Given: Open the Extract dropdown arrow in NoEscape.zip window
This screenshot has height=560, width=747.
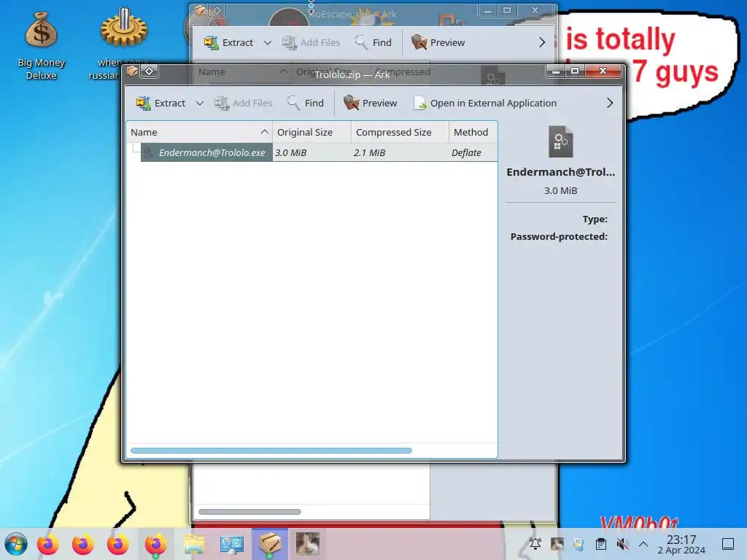Looking at the screenshot, I should [x=268, y=42].
